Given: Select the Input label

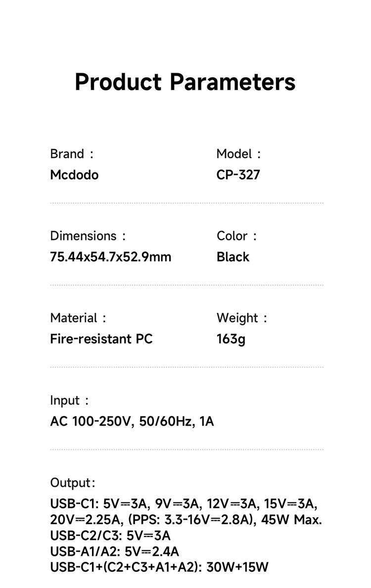Looking at the screenshot, I should point(69,400).
